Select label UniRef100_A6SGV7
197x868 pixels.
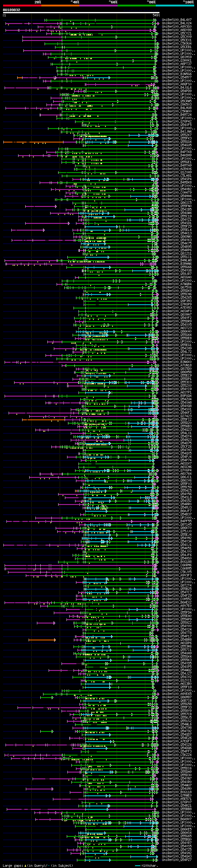(x=177, y=463)
